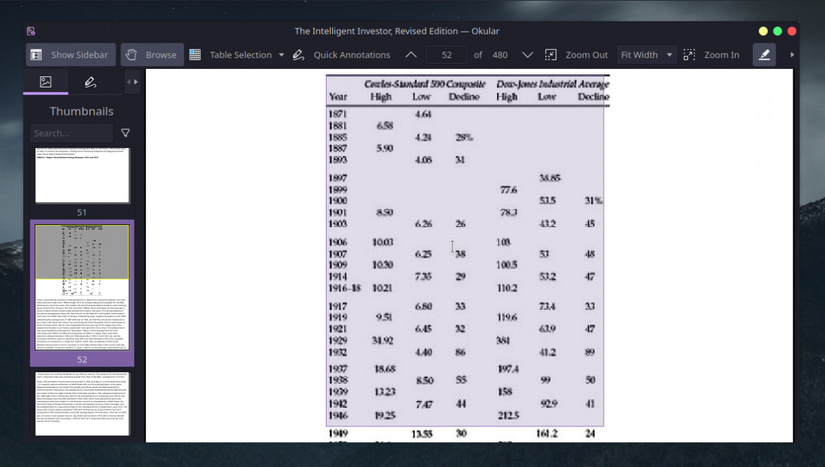Go to next page with down chevron
This screenshot has width=825, height=467.
click(x=527, y=55)
